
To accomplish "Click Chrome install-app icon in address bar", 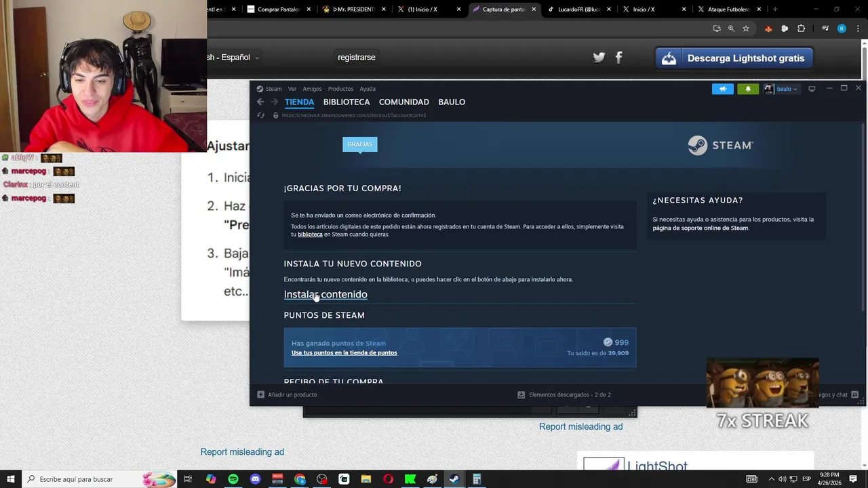I will (x=717, y=28).
